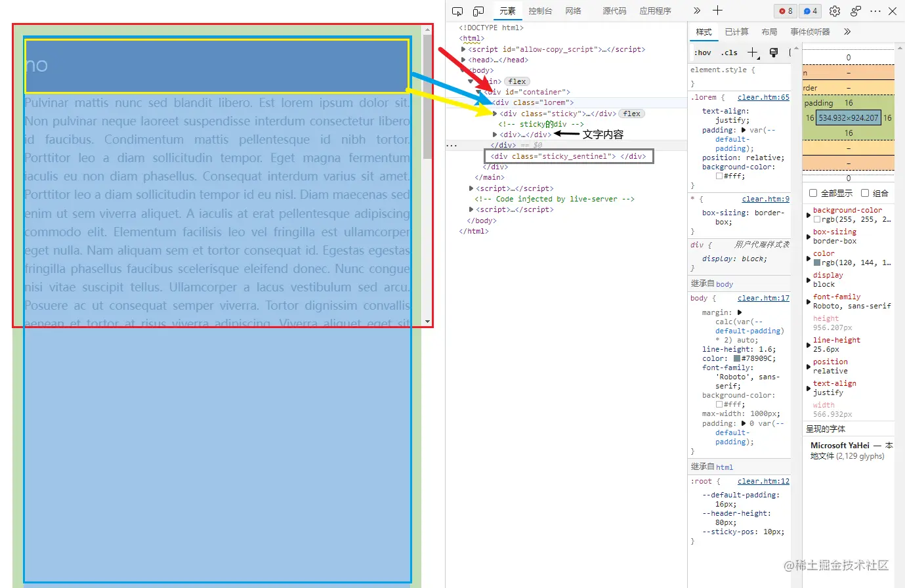The height and width of the screenshot is (588, 905).
Task: Enable the 组合 checkbox
Action: pyautogui.click(x=865, y=193)
